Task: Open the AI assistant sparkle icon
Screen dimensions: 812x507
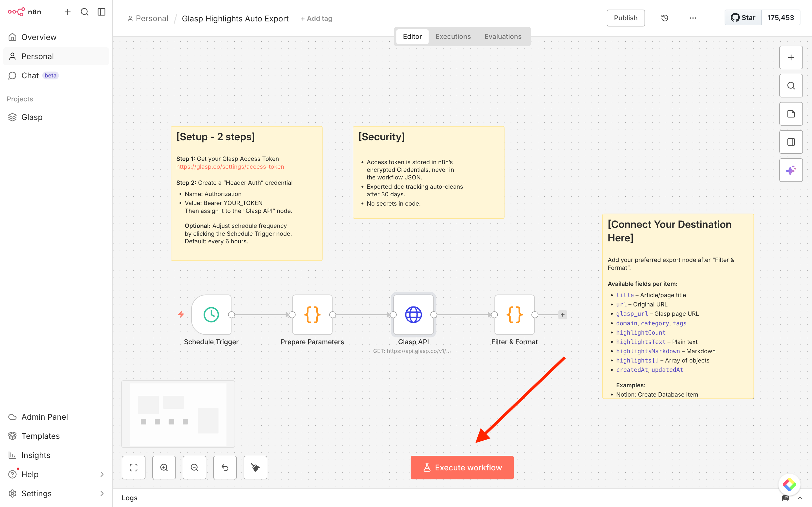Action: [791, 170]
